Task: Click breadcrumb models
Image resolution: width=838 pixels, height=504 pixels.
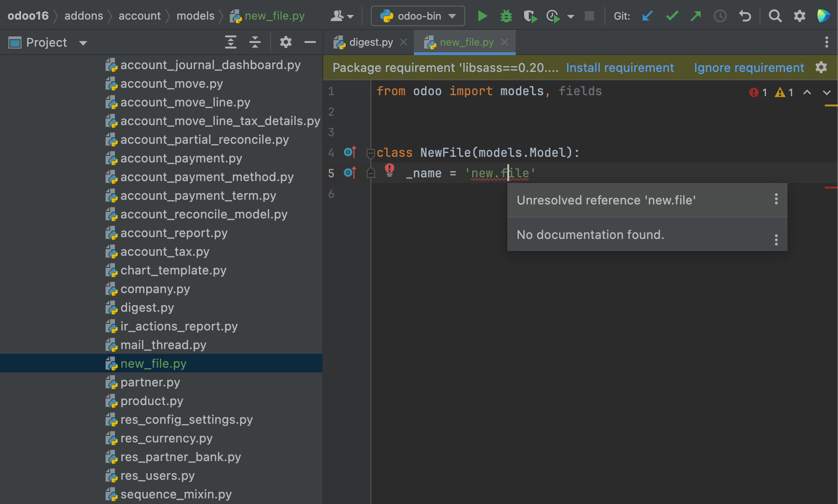Action: coord(195,16)
